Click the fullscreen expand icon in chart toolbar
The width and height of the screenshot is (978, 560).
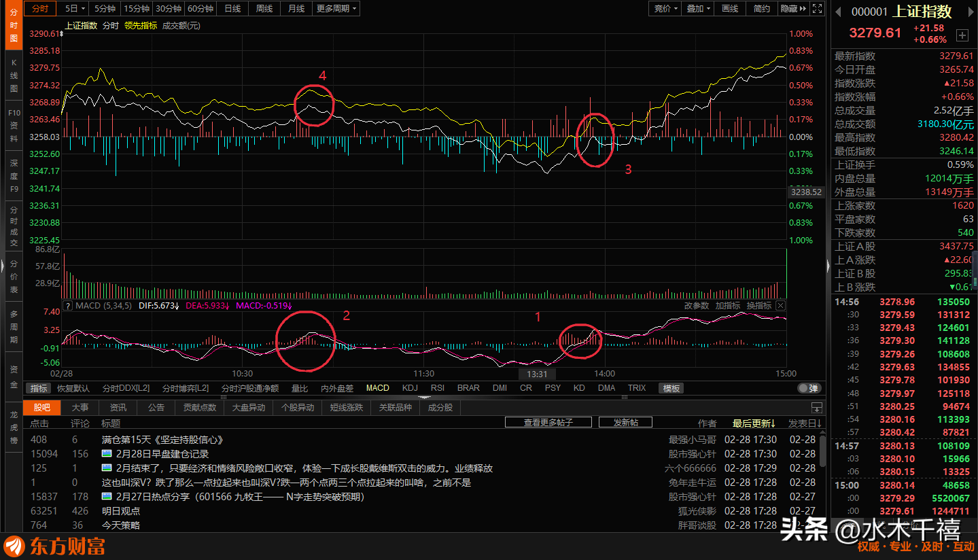(x=818, y=9)
